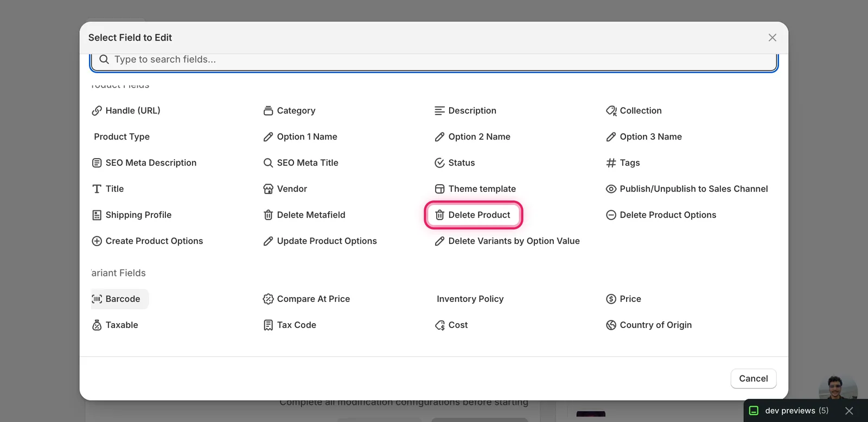Choose the Inventory Policy field
This screenshot has height=422, width=868.
tap(470, 299)
